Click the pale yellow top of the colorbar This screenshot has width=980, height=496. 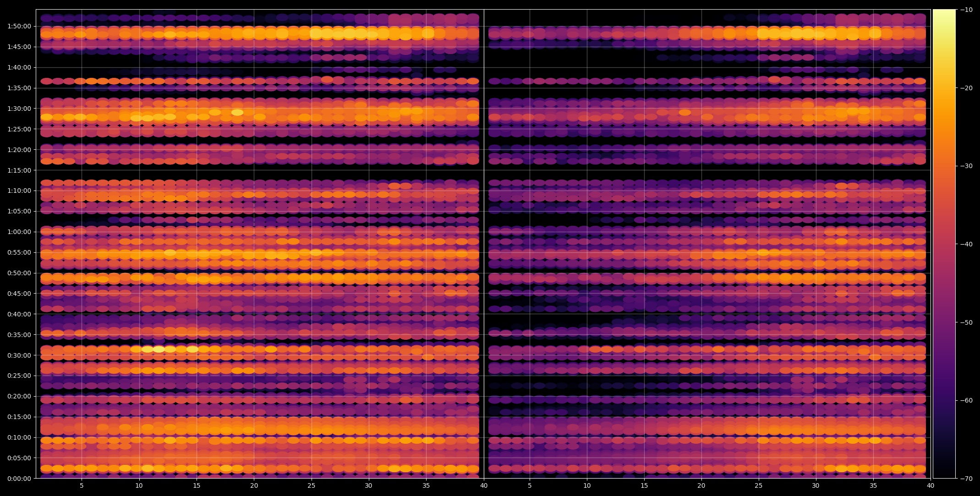(x=944, y=14)
